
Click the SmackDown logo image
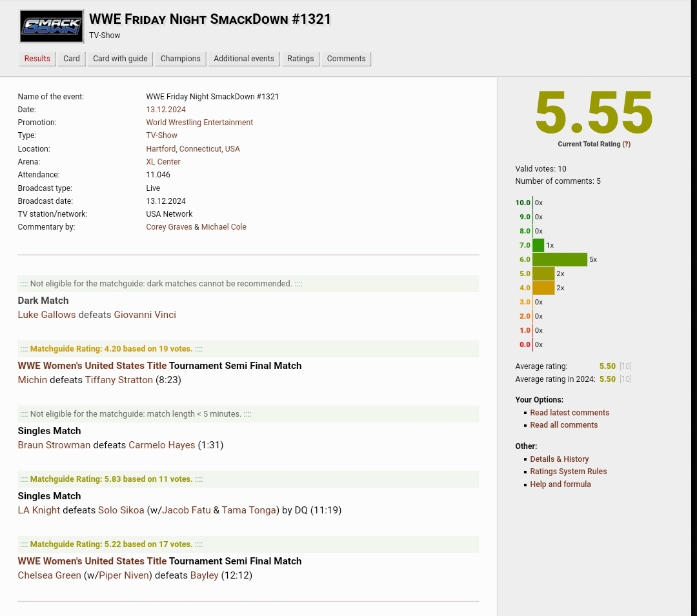51,26
